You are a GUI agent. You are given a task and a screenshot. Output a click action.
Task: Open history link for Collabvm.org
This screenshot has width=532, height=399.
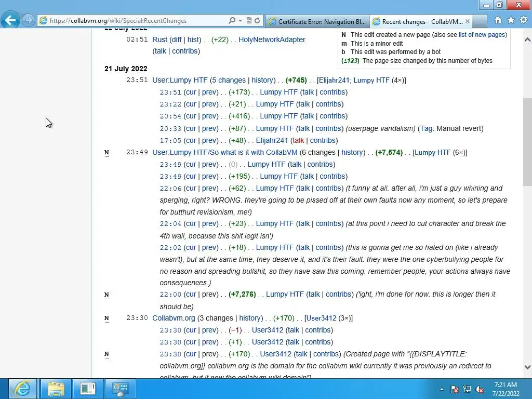tap(250, 318)
